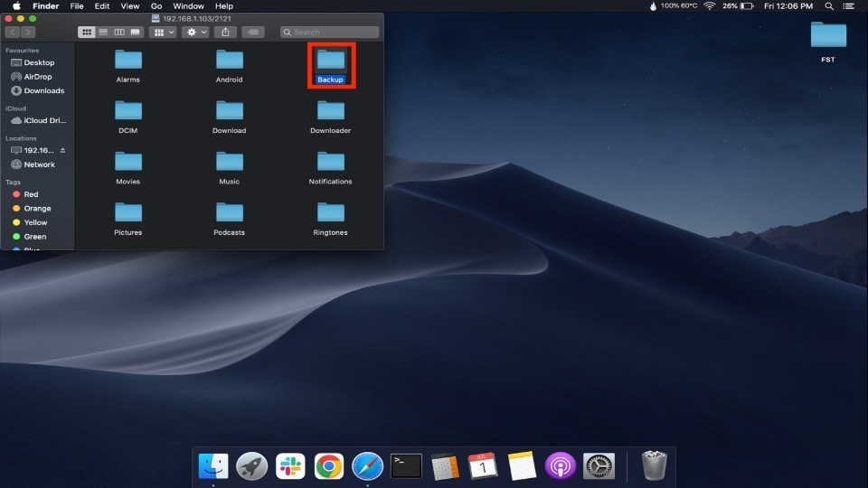Open the Help menu

click(224, 6)
